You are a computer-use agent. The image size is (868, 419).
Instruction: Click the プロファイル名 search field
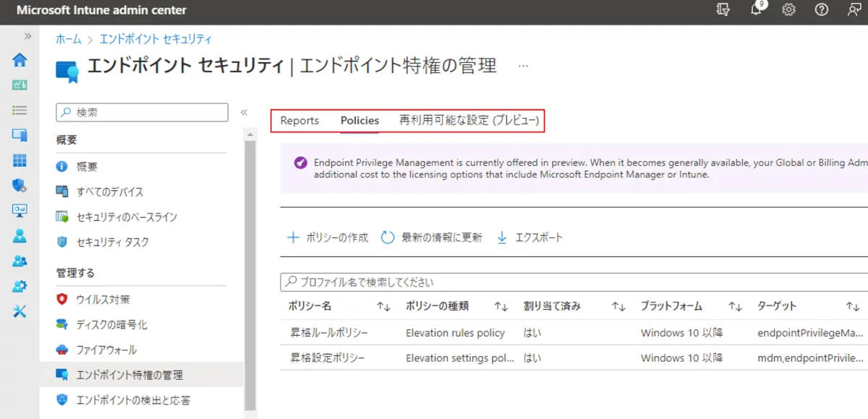[x=571, y=282]
